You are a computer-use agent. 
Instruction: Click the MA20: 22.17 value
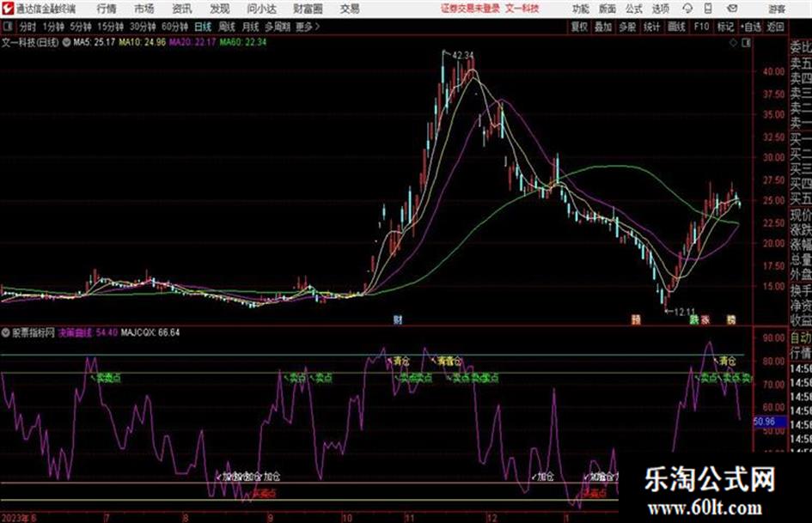[192, 42]
